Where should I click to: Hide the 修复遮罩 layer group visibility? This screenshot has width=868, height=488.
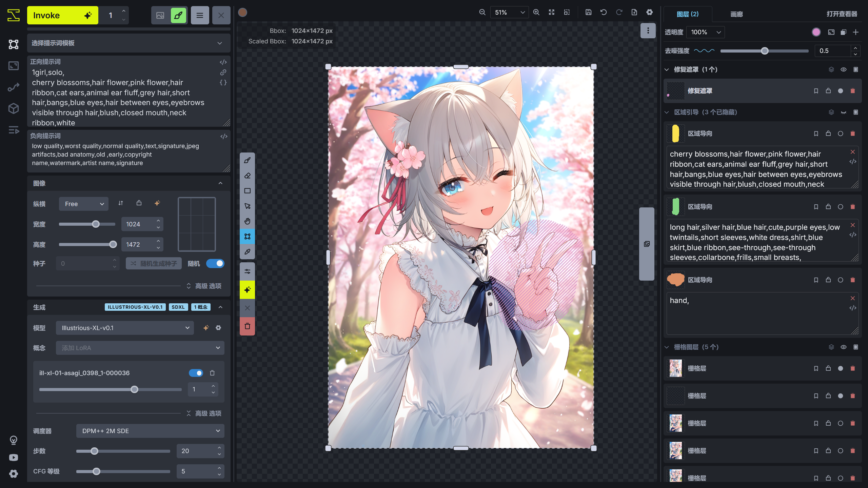843,69
